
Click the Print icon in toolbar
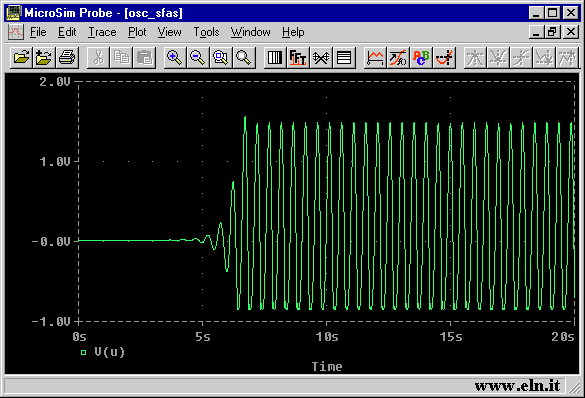tap(67, 58)
